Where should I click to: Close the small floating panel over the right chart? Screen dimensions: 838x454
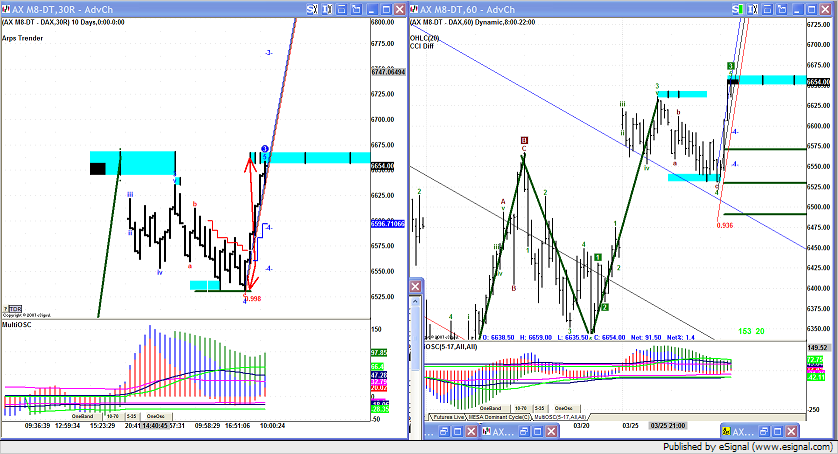pyautogui.click(x=415, y=286)
